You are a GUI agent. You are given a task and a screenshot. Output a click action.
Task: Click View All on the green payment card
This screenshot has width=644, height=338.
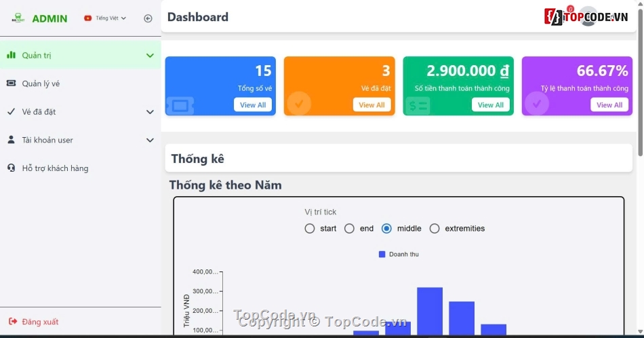(490, 105)
